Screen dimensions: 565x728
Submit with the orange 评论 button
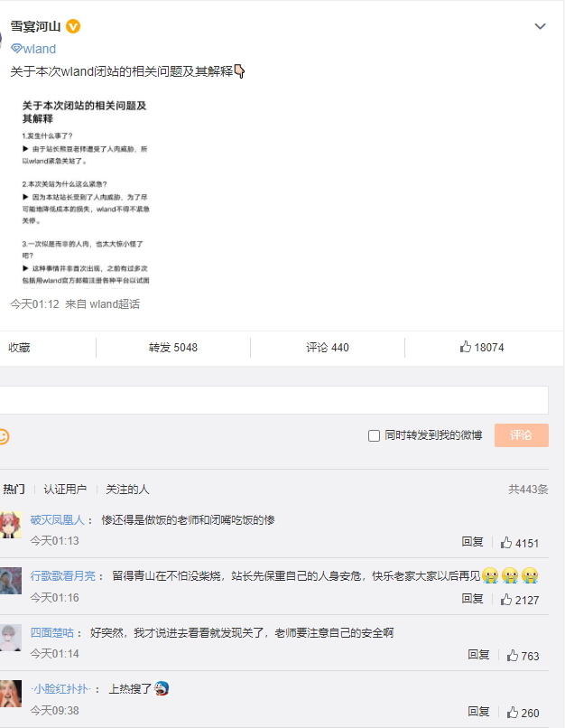pos(522,435)
